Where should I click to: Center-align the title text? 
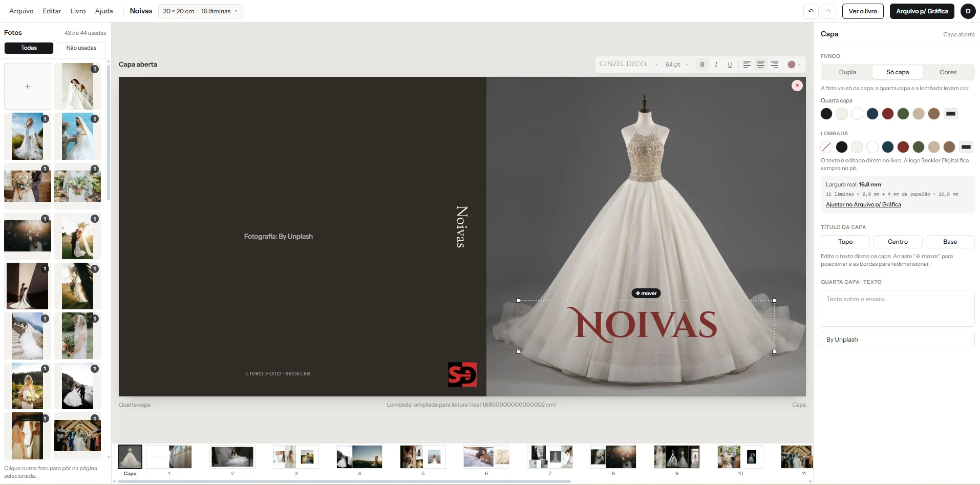pos(761,65)
